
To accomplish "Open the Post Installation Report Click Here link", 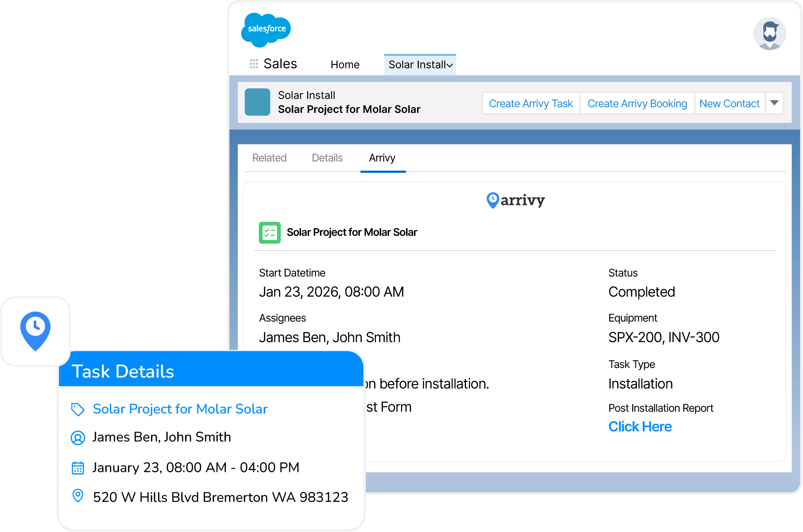I will [x=640, y=427].
